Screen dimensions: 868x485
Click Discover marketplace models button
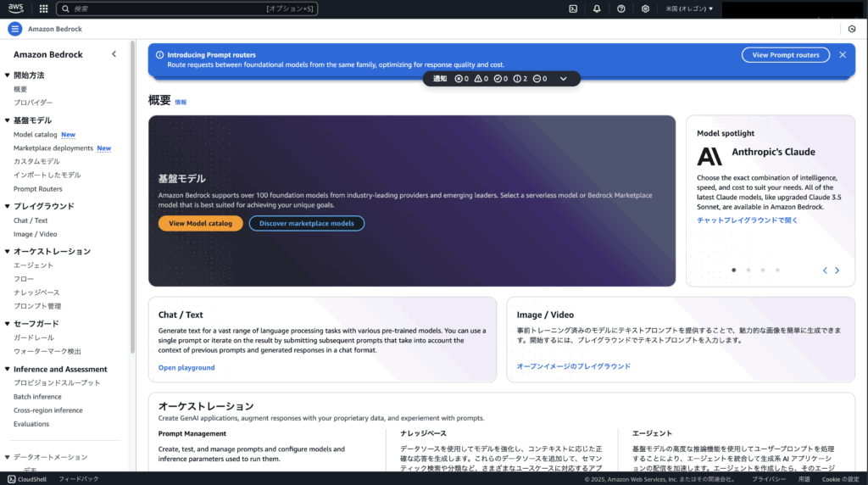(x=306, y=223)
